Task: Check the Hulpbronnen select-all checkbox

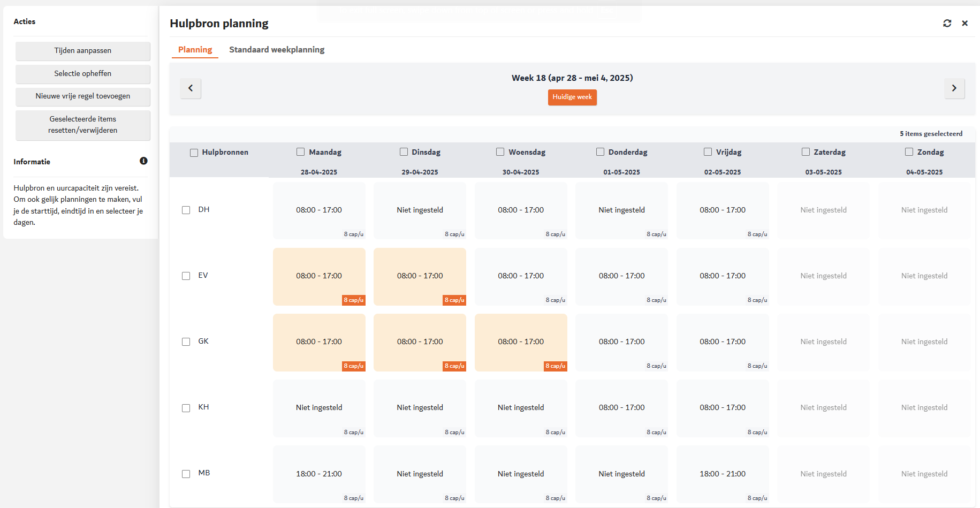Action: 194,153
